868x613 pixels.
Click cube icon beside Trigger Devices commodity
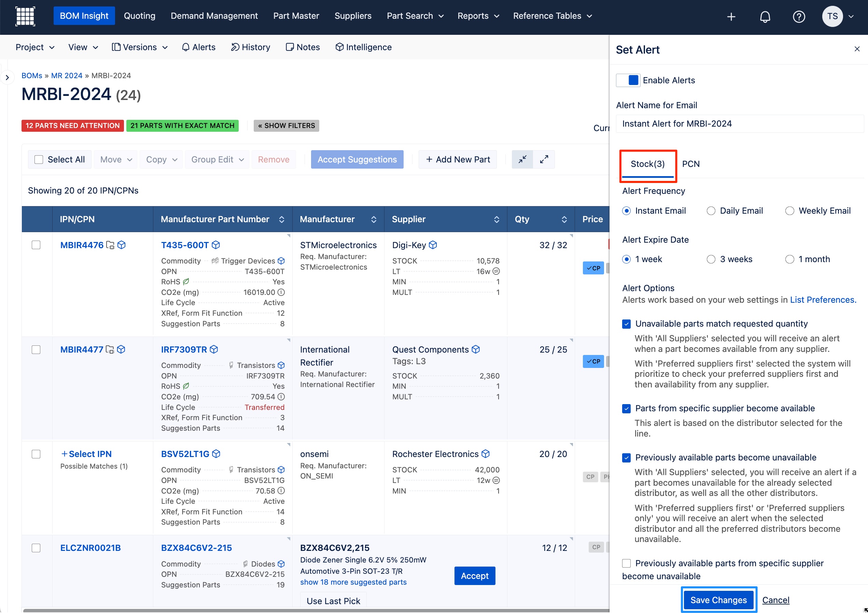click(x=281, y=261)
